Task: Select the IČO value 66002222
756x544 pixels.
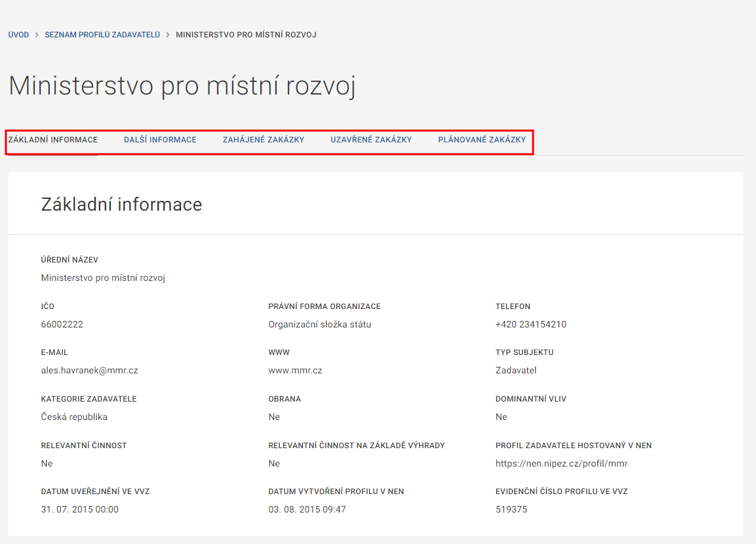Action: point(62,324)
